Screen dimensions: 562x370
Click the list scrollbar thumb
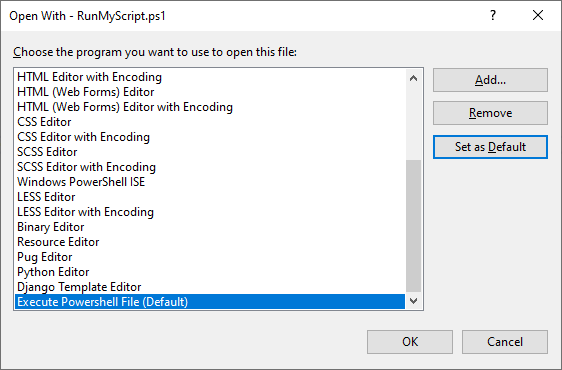(413, 226)
